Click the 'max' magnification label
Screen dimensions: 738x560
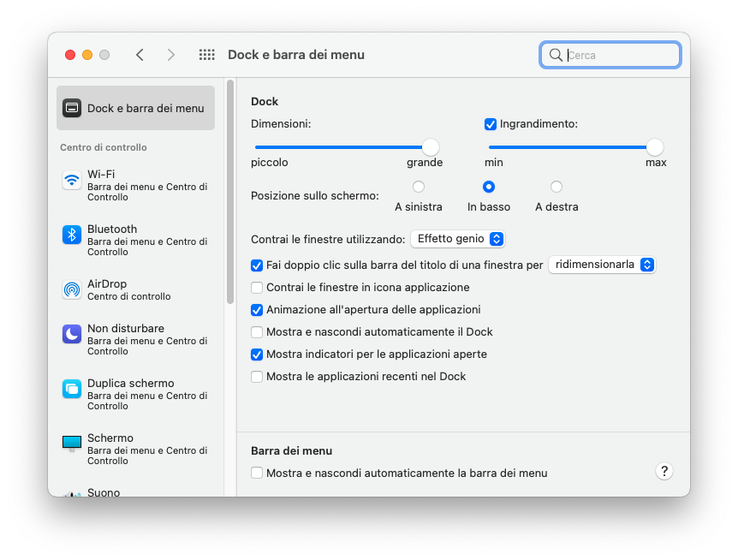[x=656, y=163]
